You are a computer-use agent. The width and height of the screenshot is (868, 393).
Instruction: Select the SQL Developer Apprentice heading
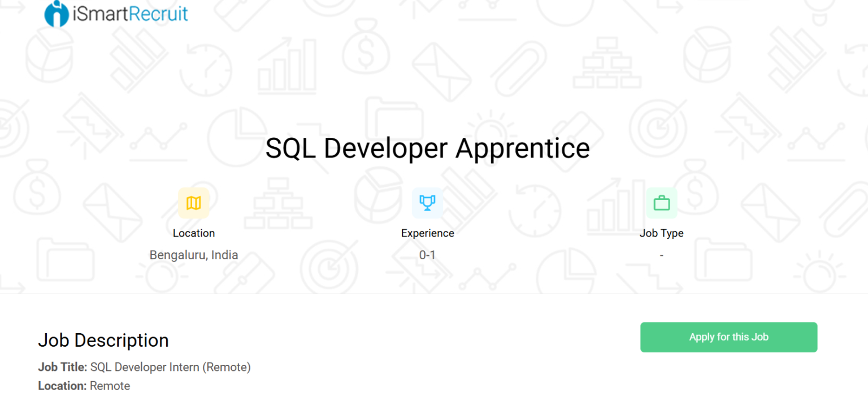click(x=428, y=149)
